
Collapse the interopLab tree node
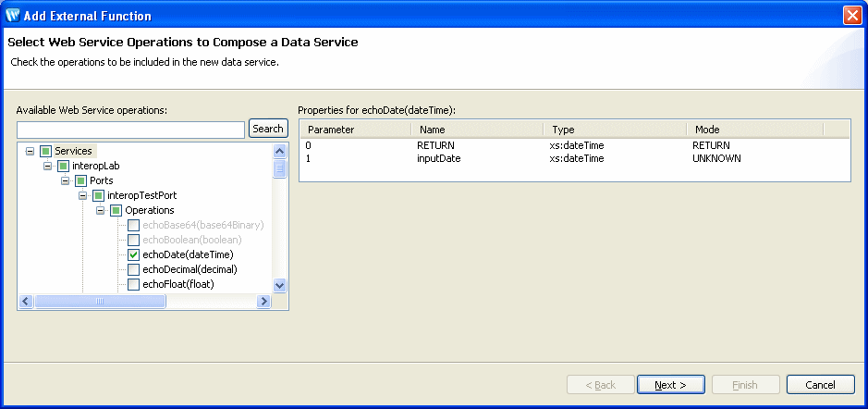tap(48, 167)
